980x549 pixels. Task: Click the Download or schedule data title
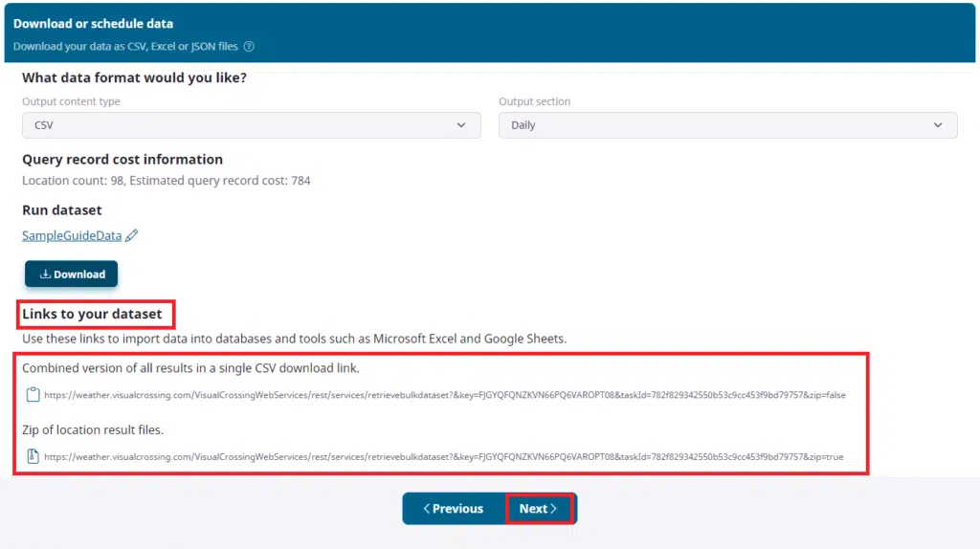93,23
